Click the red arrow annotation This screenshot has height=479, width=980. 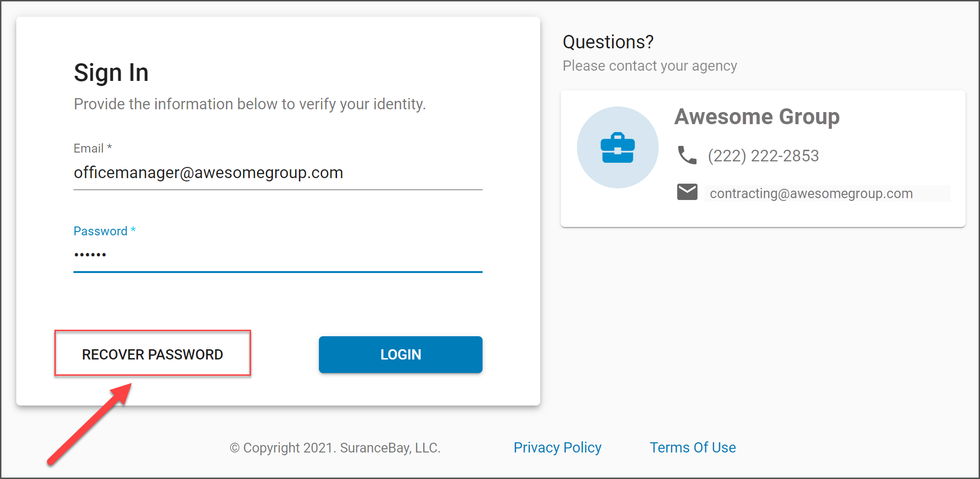tap(90, 424)
